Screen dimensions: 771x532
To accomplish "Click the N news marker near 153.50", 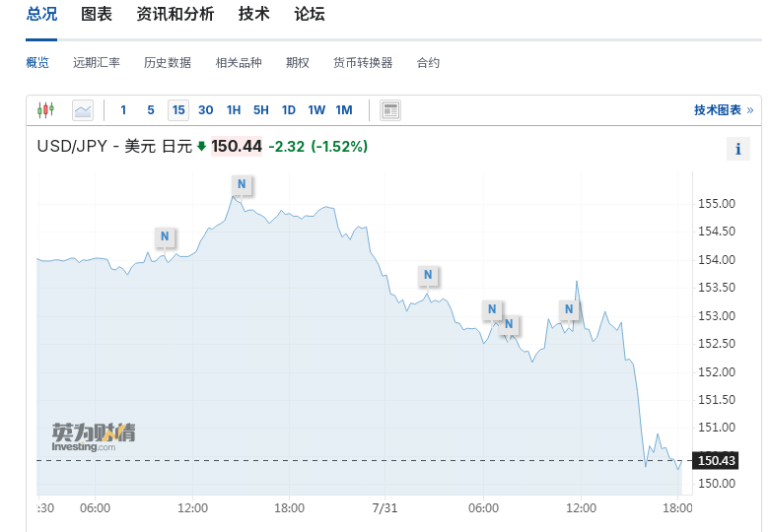I will (x=427, y=275).
